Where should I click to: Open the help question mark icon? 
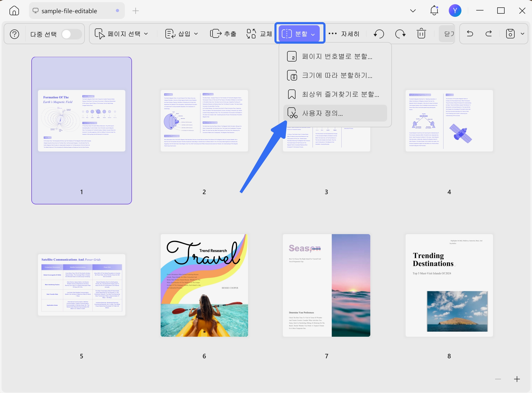coord(14,34)
